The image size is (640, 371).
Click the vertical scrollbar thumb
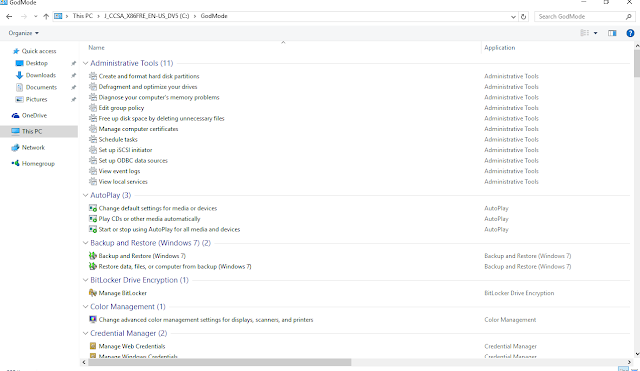(637, 64)
